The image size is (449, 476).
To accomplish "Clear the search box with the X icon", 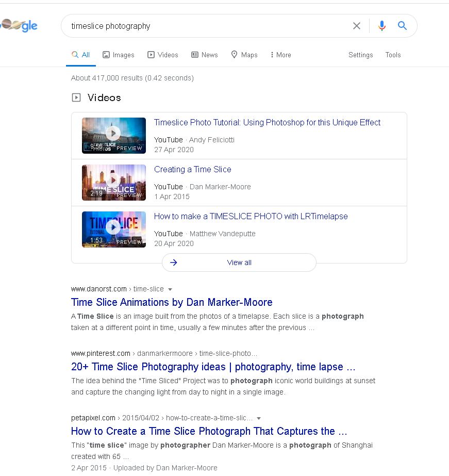I will coord(357,26).
